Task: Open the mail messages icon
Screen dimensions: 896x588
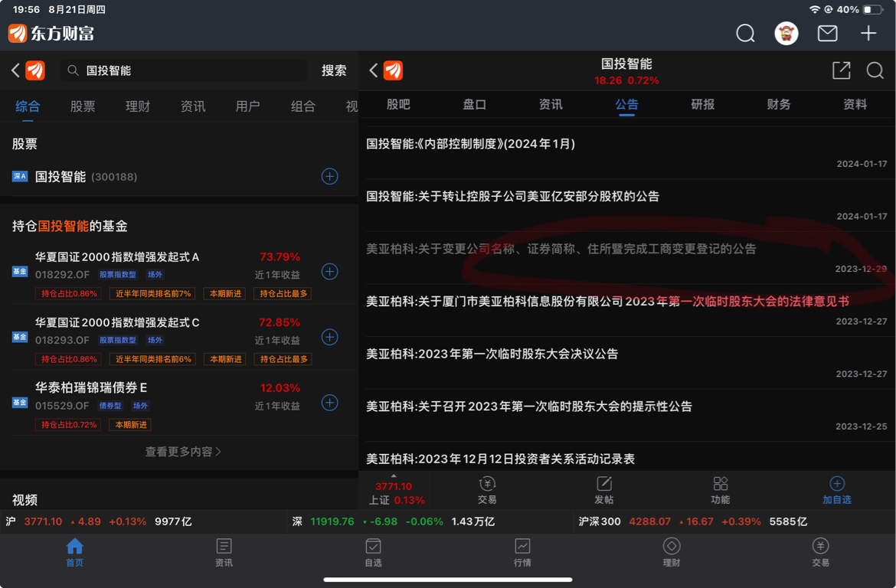Action: click(827, 33)
